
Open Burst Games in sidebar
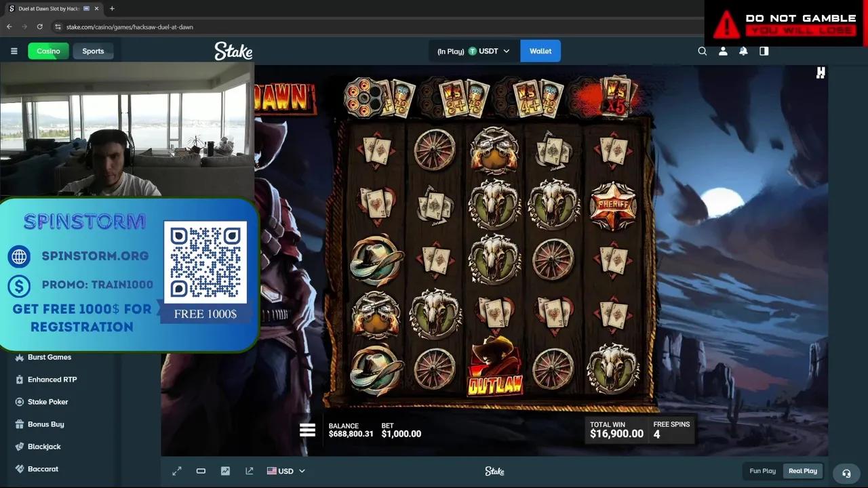[x=50, y=357]
